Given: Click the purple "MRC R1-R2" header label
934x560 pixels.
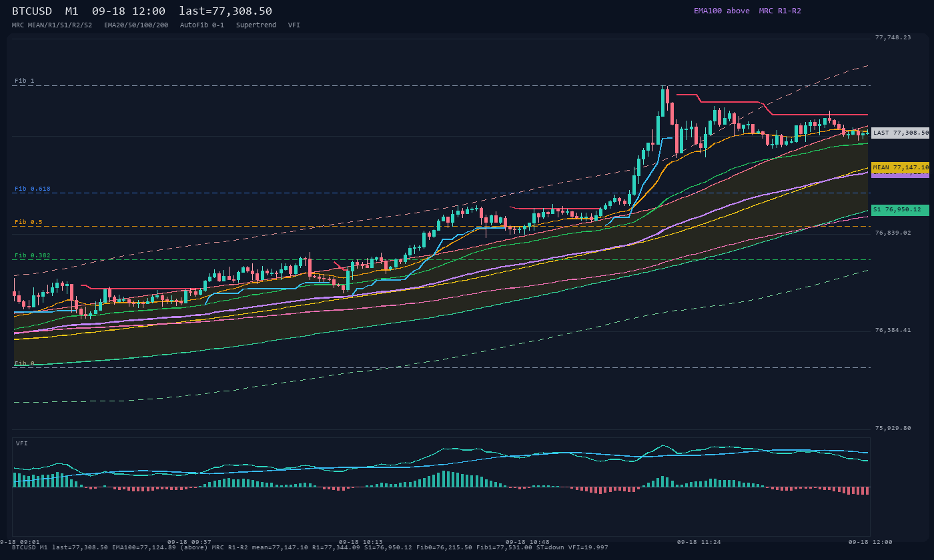Looking at the screenshot, I should [x=780, y=11].
